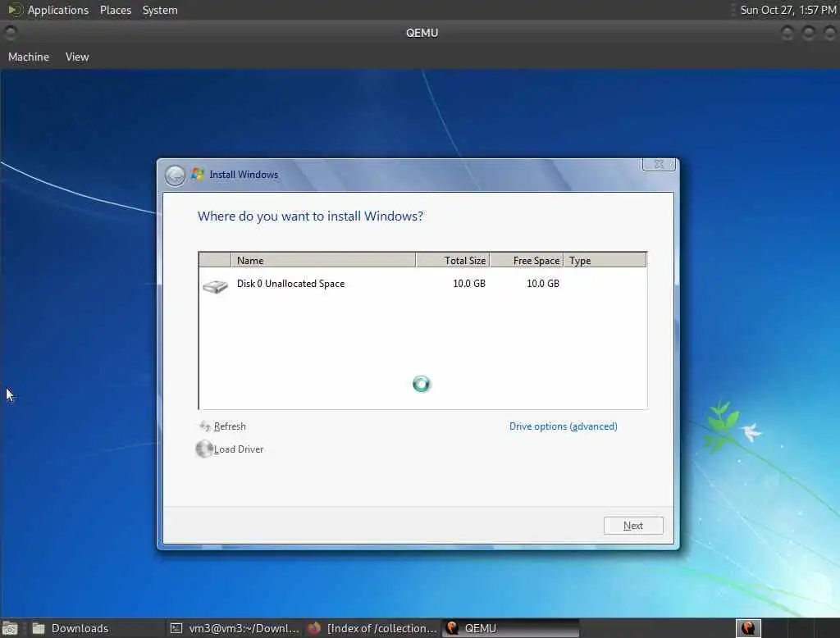Sort by Total Size column header
The image size is (840, 638).
[x=452, y=260]
